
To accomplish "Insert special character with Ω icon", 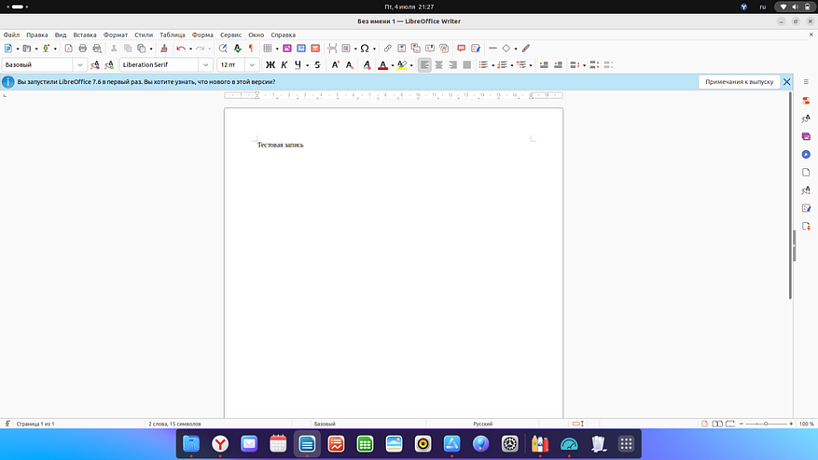I will [x=364, y=48].
